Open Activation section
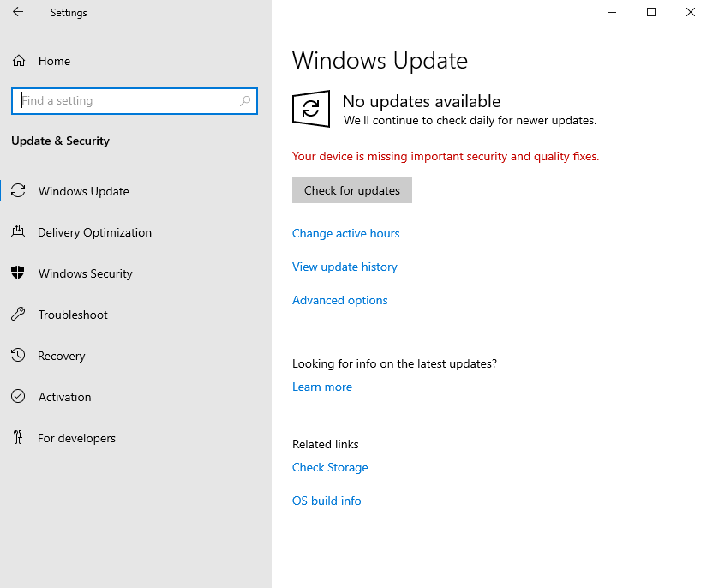 click(x=64, y=397)
